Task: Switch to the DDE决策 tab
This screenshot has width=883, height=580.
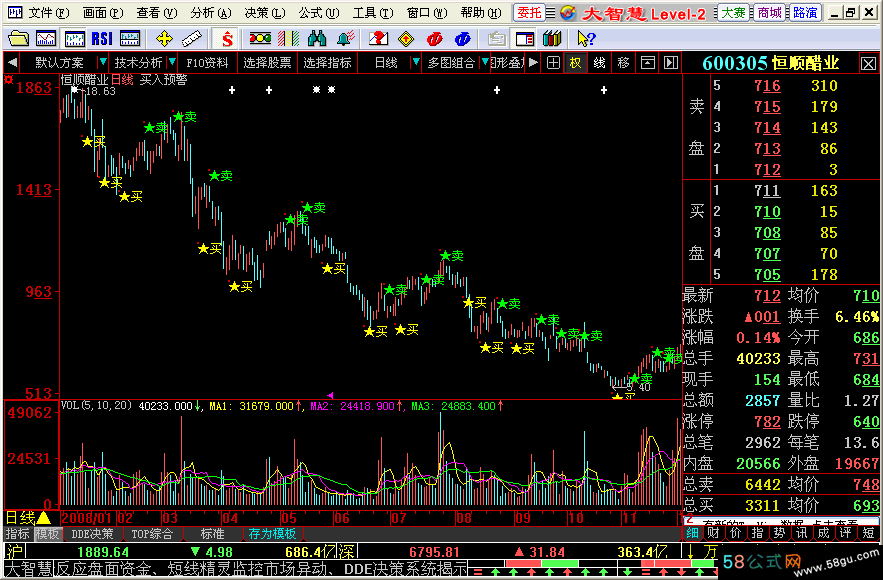Action: coord(92,534)
